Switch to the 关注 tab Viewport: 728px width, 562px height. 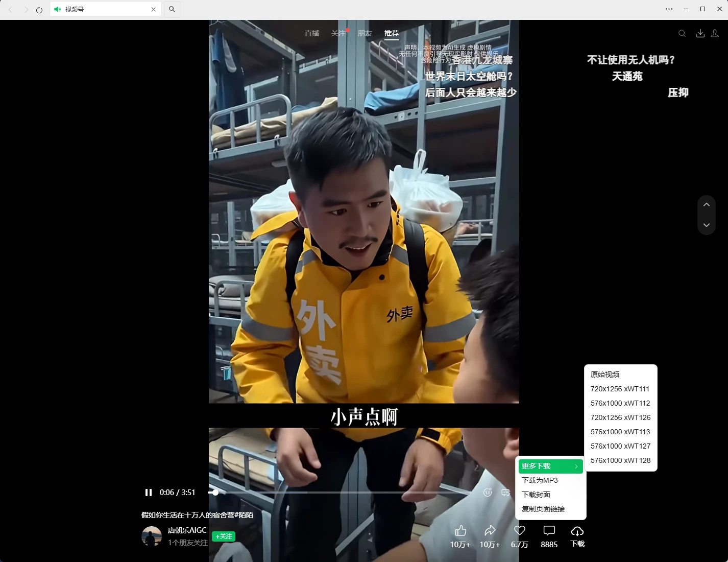(338, 33)
